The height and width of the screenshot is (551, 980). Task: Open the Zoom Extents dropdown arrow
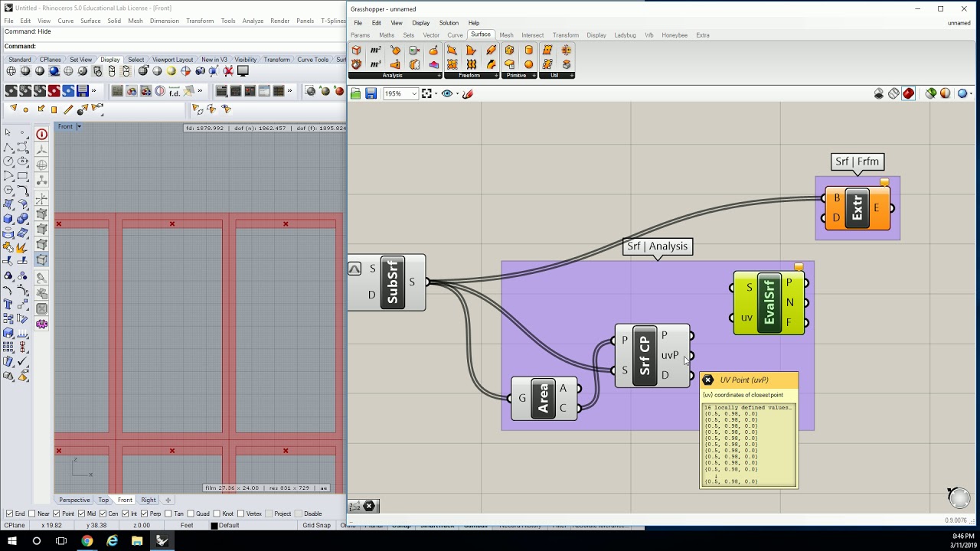point(436,93)
